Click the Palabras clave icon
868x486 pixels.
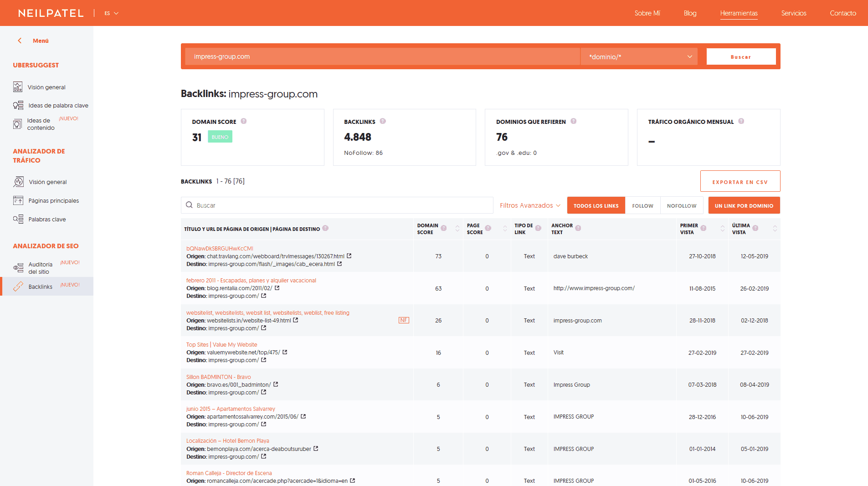point(18,219)
